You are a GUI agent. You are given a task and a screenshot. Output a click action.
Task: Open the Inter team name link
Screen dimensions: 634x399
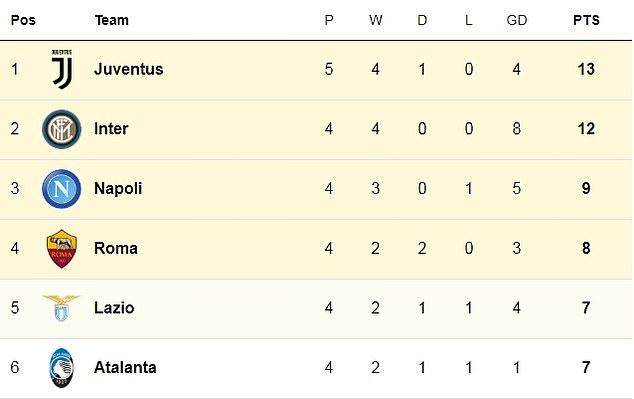pyautogui.click(x=111, y=129)
